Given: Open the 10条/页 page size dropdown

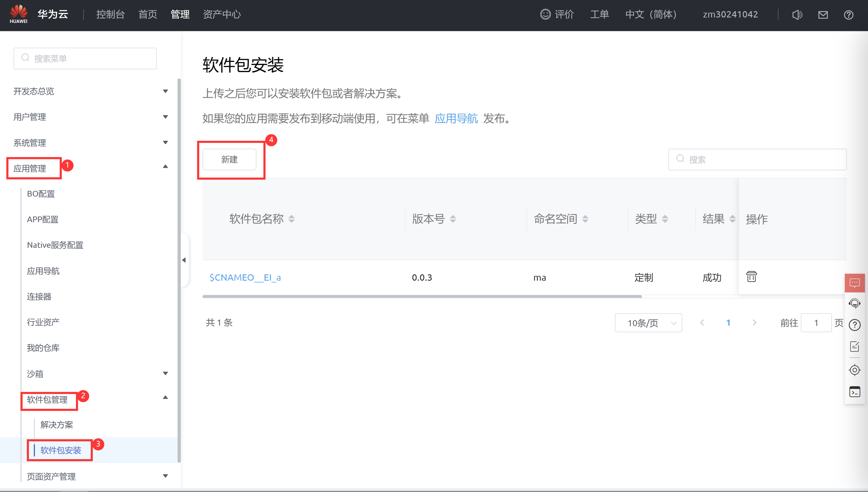Looking at the screenshot, I should 648,323.
